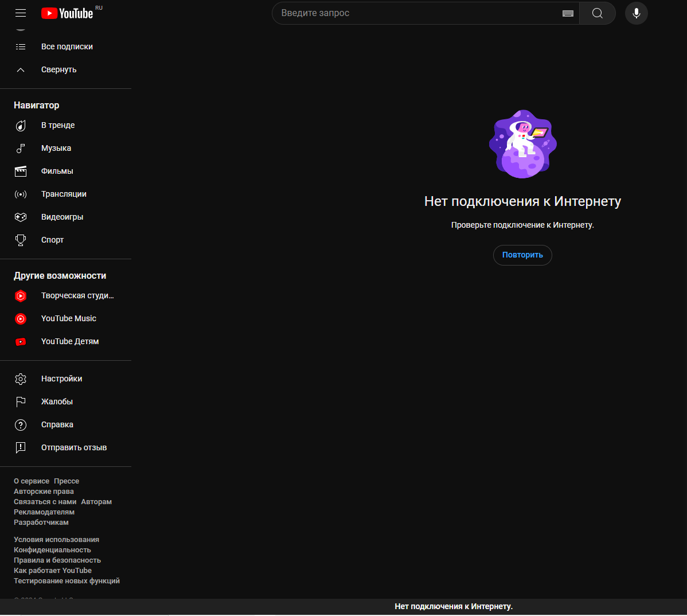This screenshot has height=616, width=687.
Task: Click the Movies clapperboard icon
Action: coord(21,171)
